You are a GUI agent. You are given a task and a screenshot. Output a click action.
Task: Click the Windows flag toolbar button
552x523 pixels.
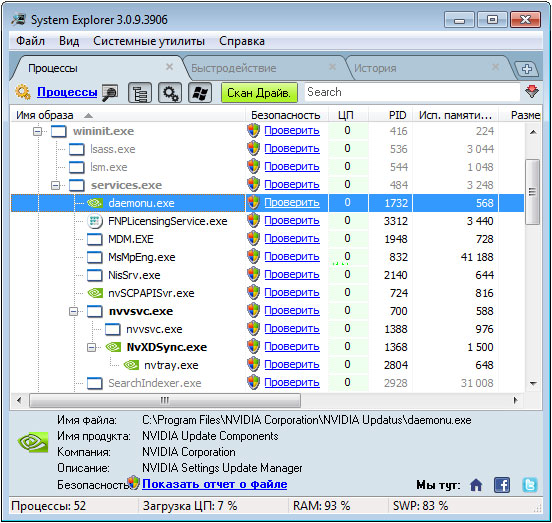200,93
